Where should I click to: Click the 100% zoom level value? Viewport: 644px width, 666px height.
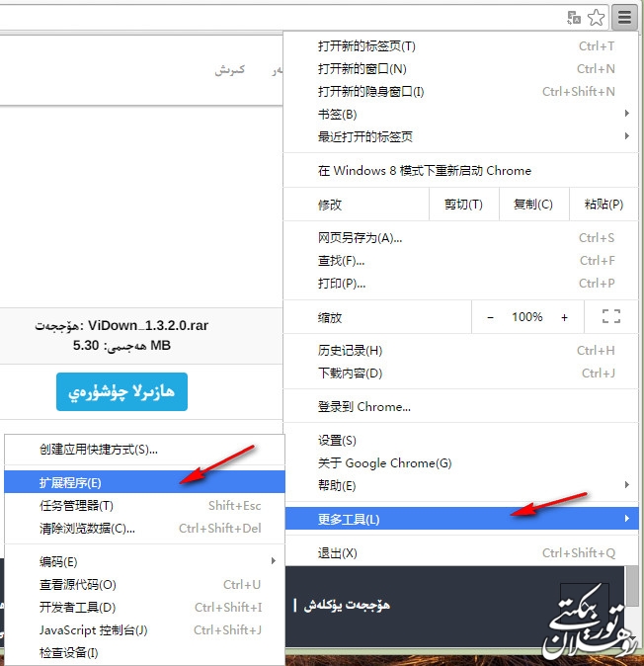526,317
